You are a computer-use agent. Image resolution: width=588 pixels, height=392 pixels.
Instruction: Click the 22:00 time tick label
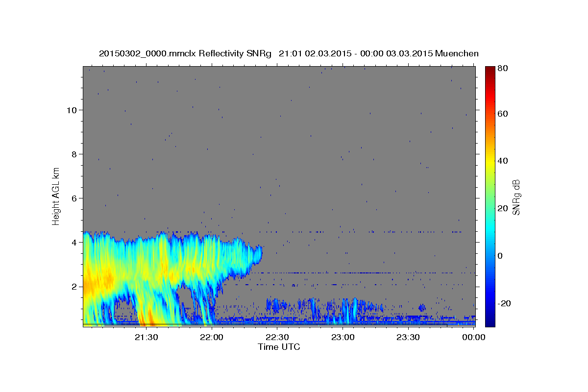(x=212, y=337)
